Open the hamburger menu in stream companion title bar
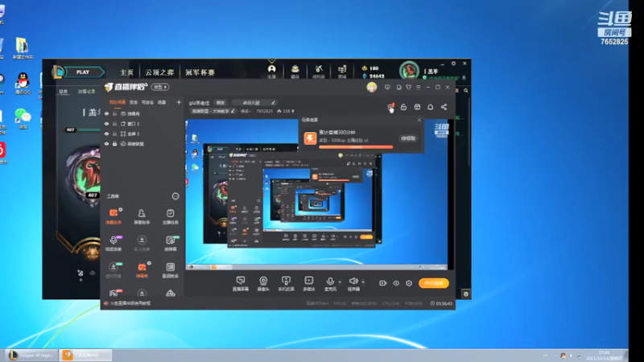This screenshot has width=644, height=362. point(419,87)
